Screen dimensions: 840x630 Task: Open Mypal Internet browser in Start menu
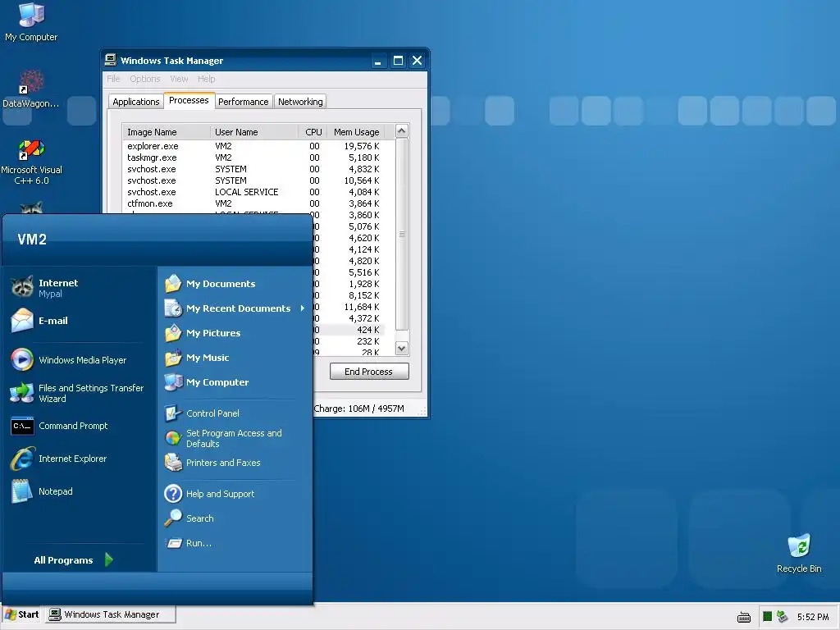pos(44,288)
